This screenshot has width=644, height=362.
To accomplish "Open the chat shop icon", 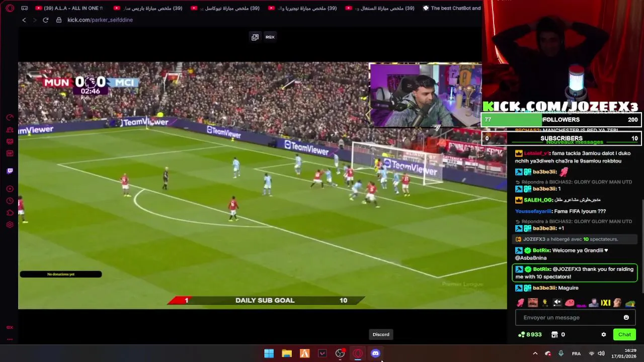I will [x=554, y=335].
